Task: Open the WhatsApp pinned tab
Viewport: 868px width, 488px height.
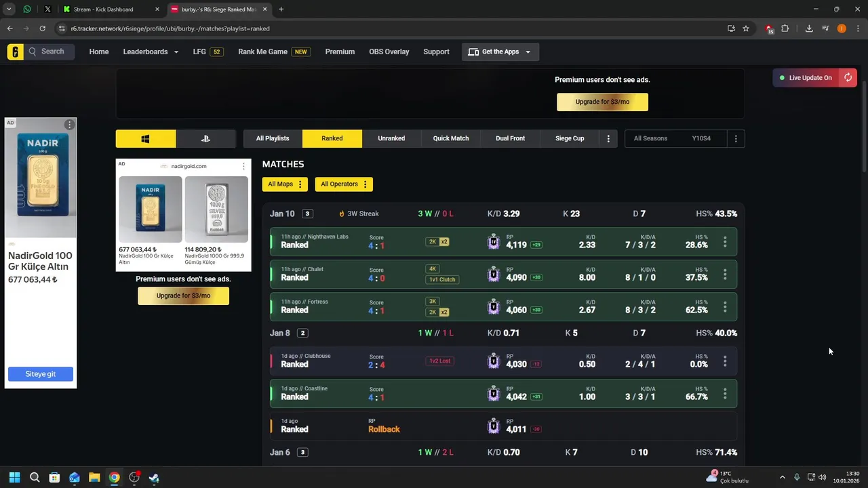Action: click(x=27, y=9)
